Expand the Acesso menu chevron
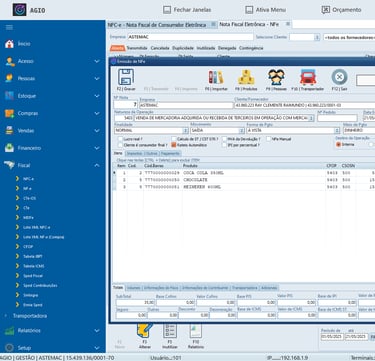The width and height of the screenshot is (375, 361). pyautogui.click(x=97, y=61)
